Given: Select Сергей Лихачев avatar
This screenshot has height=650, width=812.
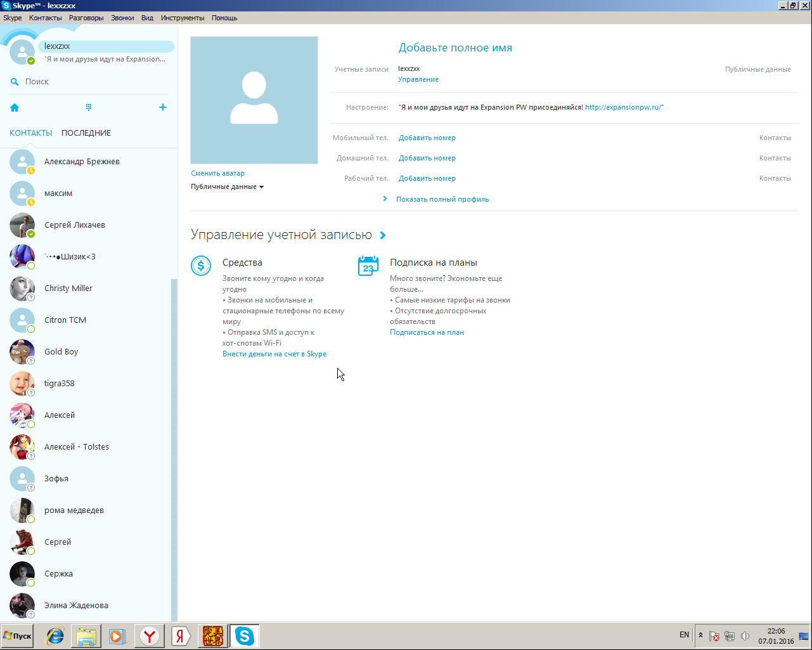Looking at the screenshot, I should click(x=22, y=225).
